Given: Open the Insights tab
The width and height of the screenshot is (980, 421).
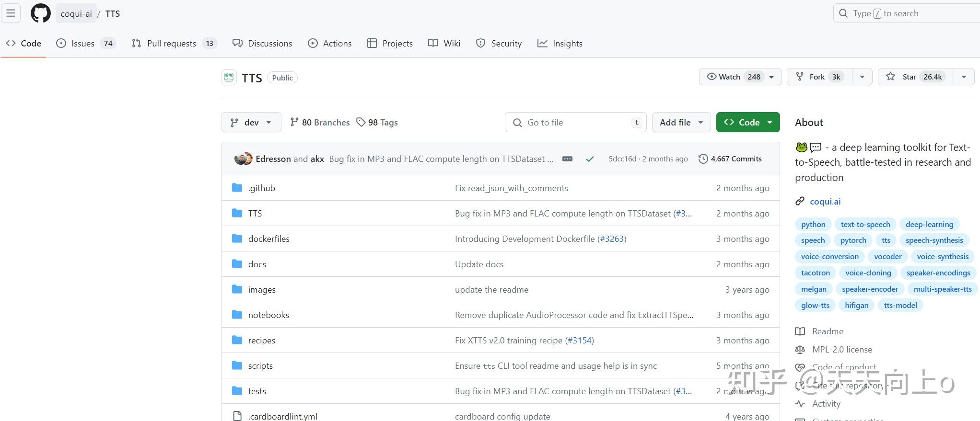Looking at the screenshot, I should (560, 43).
